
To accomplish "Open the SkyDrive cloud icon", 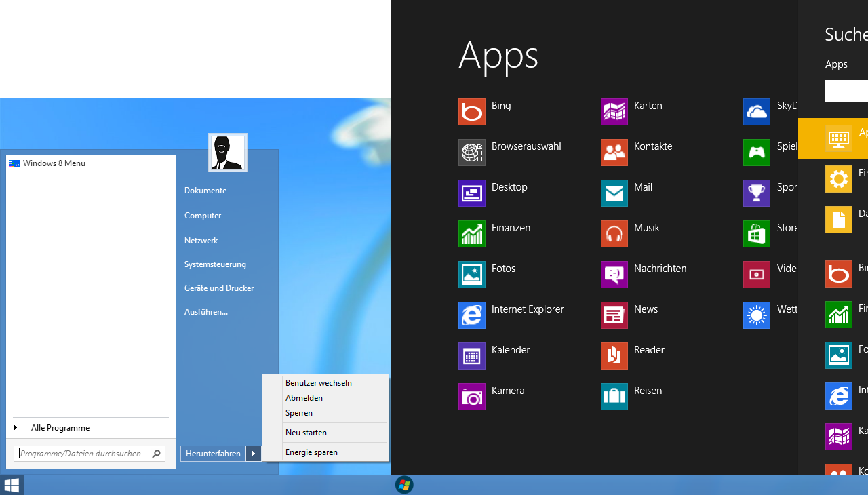I will (x=757, y=112).
